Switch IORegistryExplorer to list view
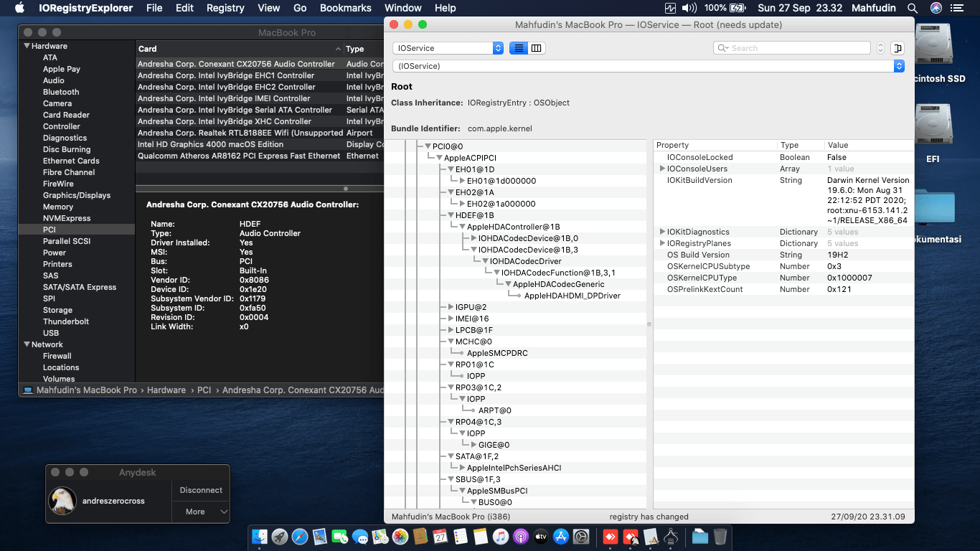The image size is (980, 551). 518,48
